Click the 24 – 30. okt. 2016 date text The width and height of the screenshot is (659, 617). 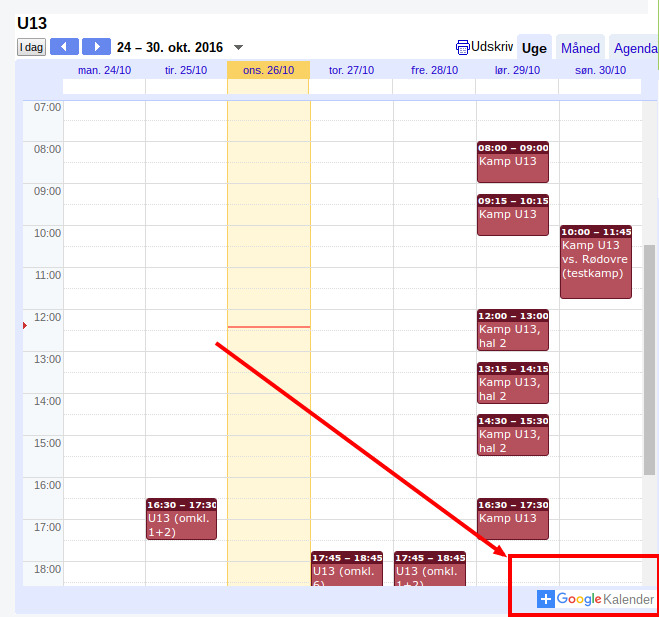(170, 47)
